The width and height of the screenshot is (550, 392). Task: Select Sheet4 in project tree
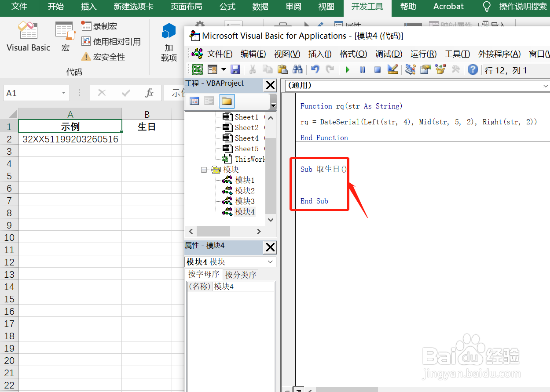pyautogui.click(x=246, y=138)
